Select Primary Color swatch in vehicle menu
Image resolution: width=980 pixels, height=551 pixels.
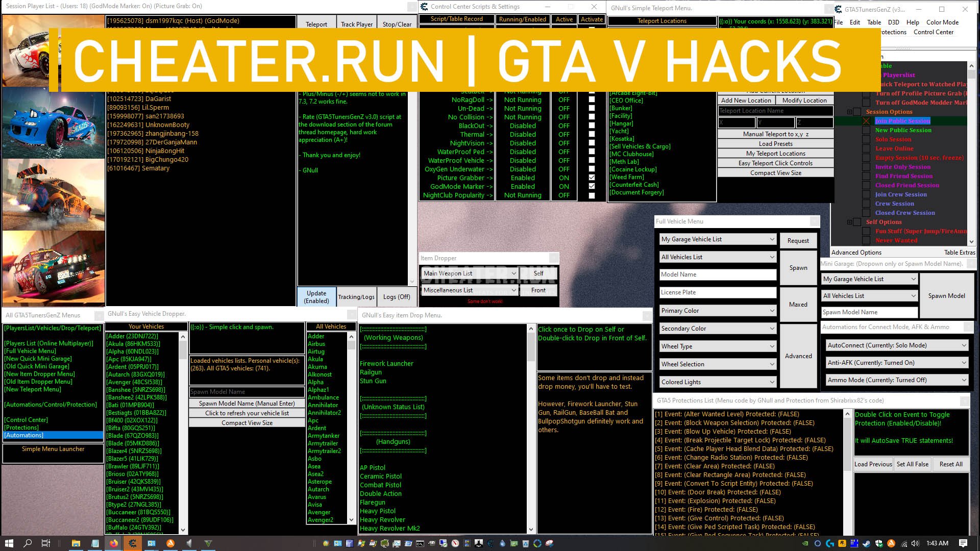[716, 310]
